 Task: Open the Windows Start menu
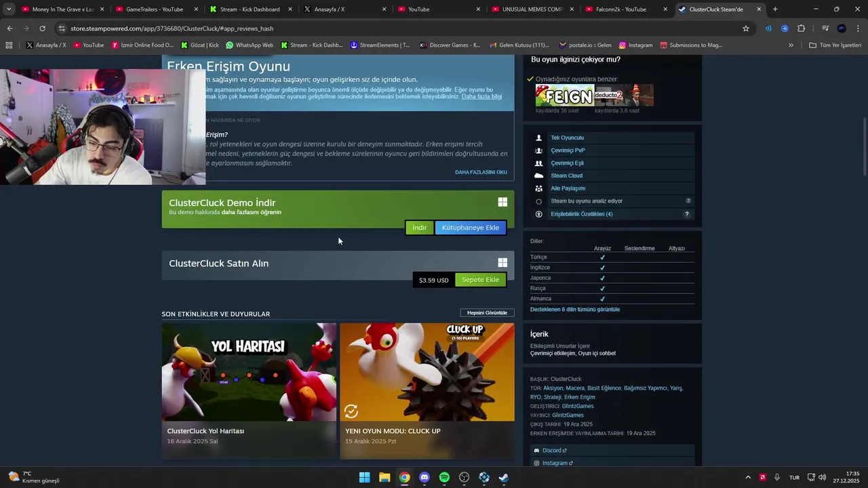click(364, 477)
